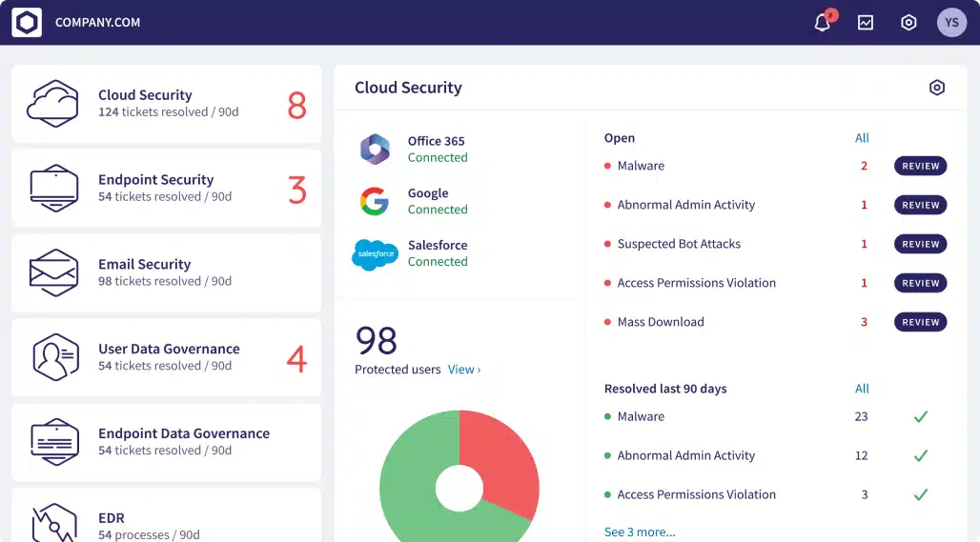Image resolution: width=980 pixels, height=542 pixels.
Task: Open Cloud Security panel settings icon
Action: pos(936,88)
